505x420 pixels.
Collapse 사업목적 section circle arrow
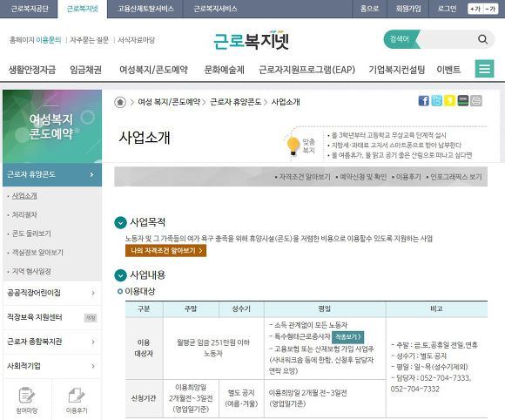pos(120,222)
